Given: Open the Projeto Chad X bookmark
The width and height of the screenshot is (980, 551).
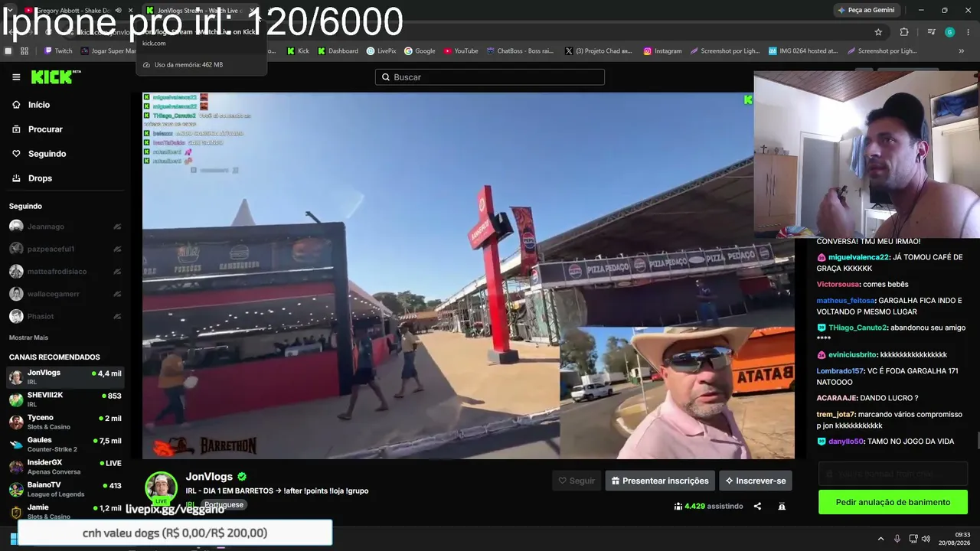Looking at the screenshot, I should [599, 51].
